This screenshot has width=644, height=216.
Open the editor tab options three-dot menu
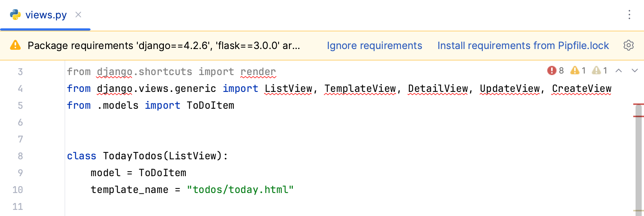pyautogui.click(x=629, y=15)
